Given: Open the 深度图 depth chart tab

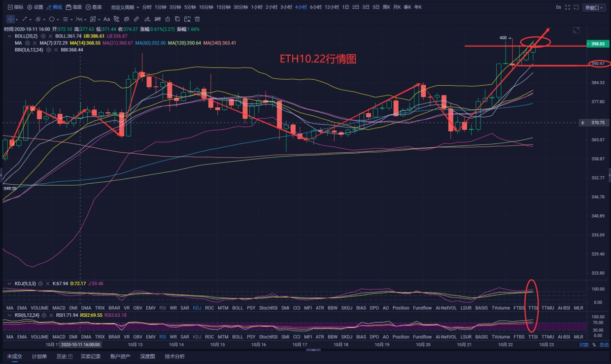Looking at the screenshot, I should 147,356.
